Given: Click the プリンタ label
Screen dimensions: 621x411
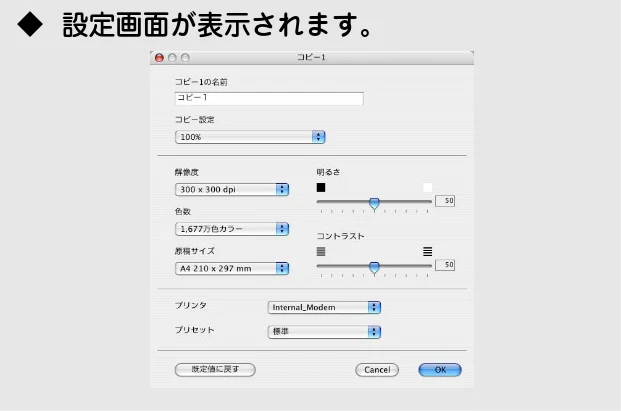Looking at the screenshot, I should [x=190, y=305].
